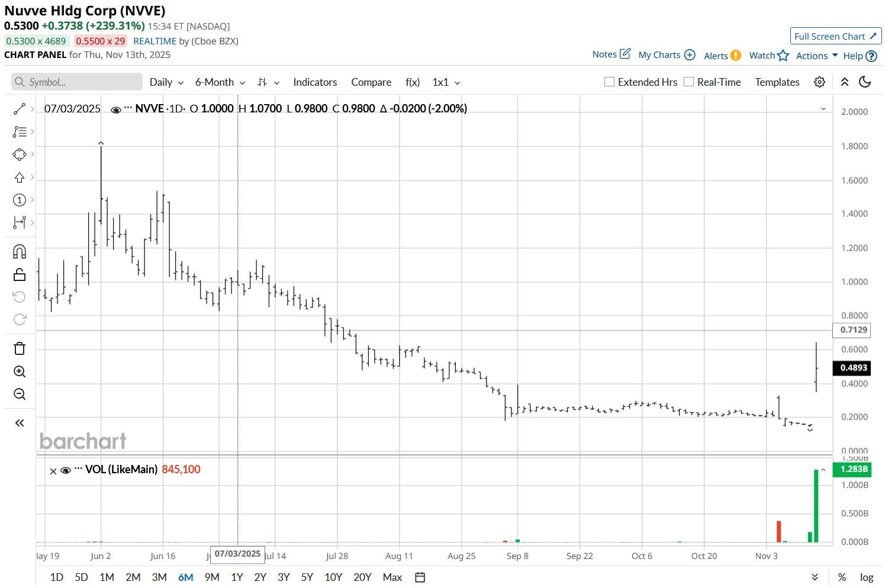Viewport: 885px width, 588px height.
Task: Enable the Real-Time checkbox
Action: [688, 82]
